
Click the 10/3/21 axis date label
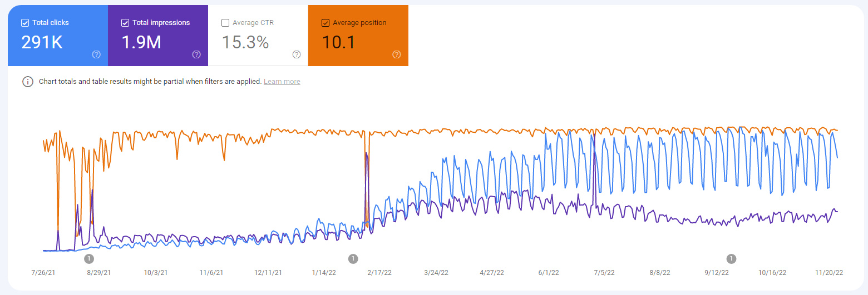(155, 273)
